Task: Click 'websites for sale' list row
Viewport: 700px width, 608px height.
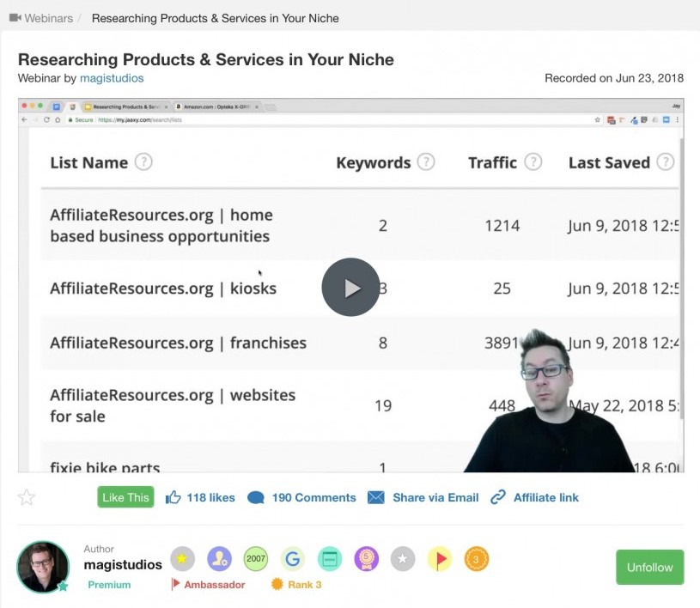Action: pyautogui.click(x=359, y=406)
